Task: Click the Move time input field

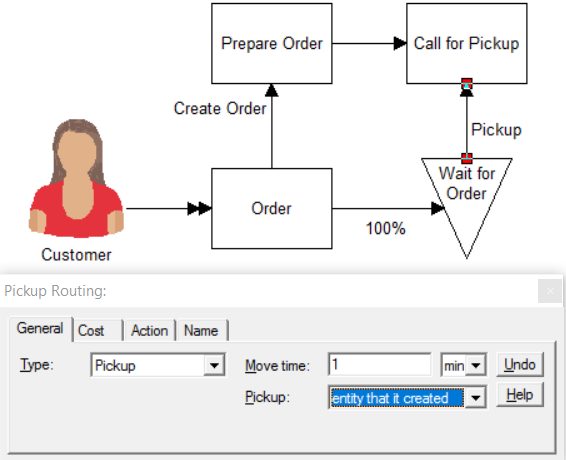Action: [x=380, y=365]
